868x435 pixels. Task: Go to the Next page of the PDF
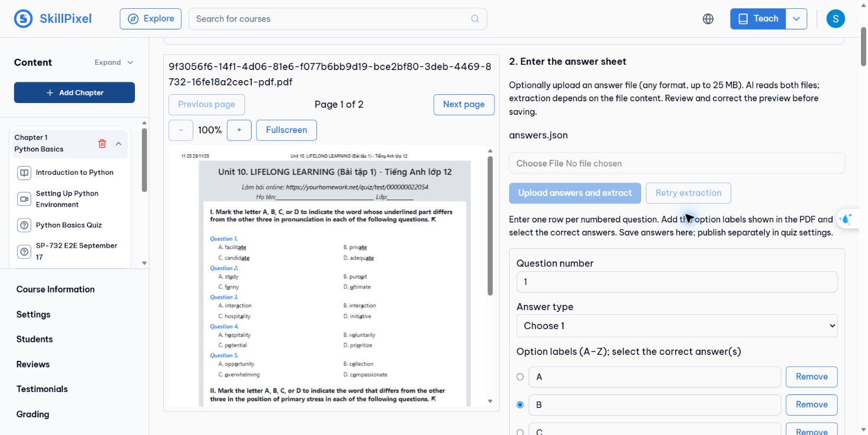464,105
